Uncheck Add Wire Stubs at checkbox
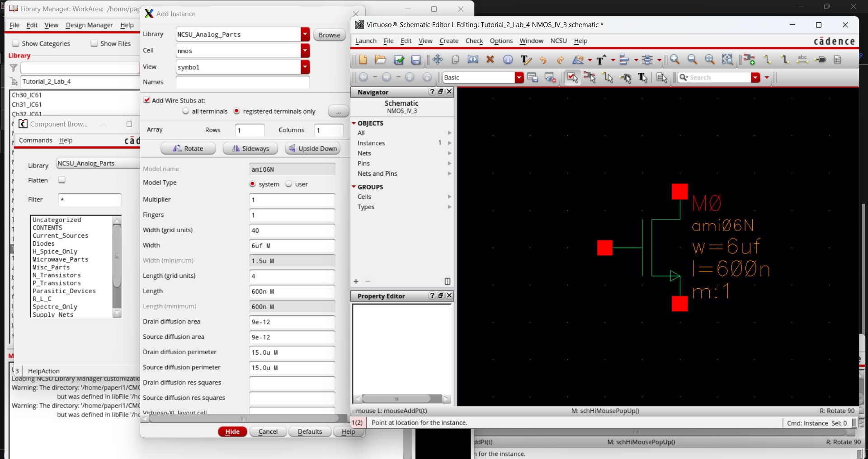 point(146,100)
